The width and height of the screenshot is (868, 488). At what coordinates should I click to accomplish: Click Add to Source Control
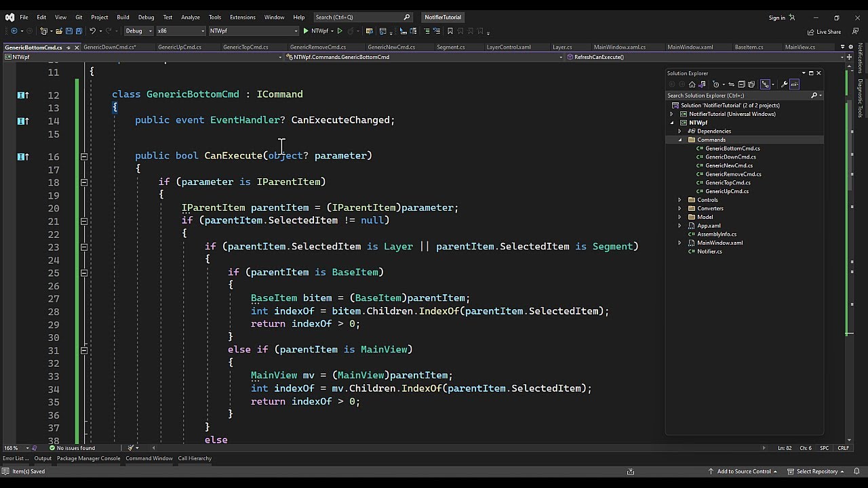coord(743,472)
